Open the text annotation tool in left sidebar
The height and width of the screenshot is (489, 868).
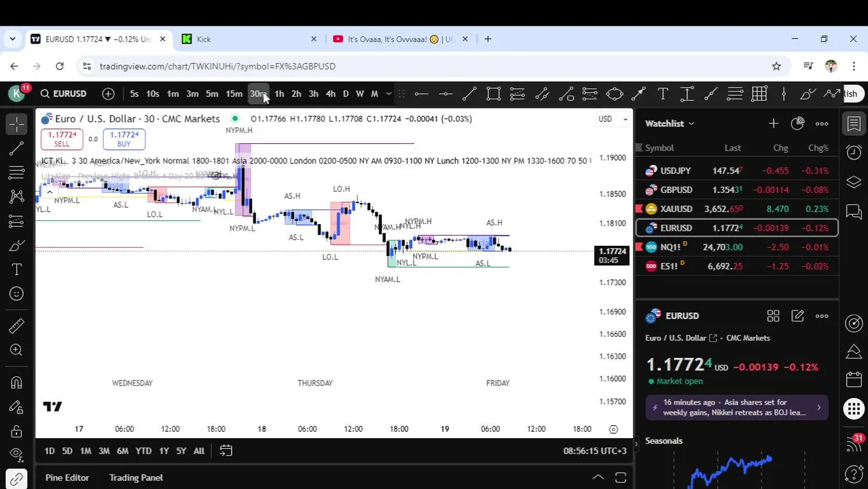tap(17, 270)
